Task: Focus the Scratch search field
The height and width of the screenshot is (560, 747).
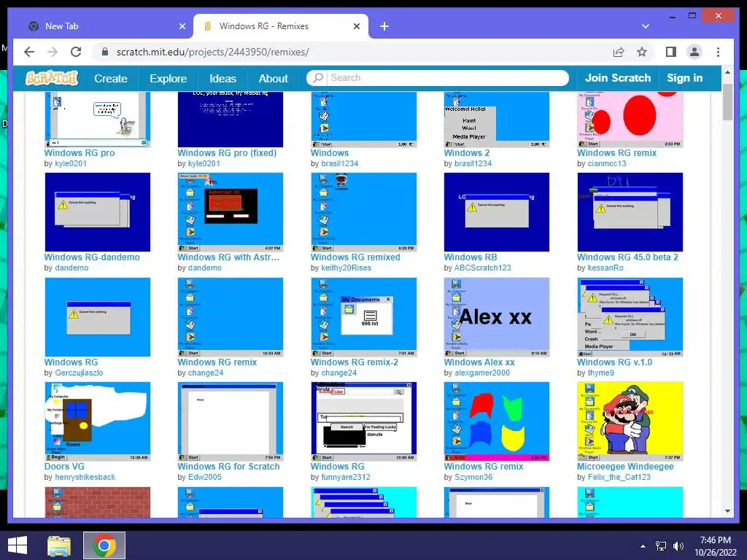Action: 446,77
